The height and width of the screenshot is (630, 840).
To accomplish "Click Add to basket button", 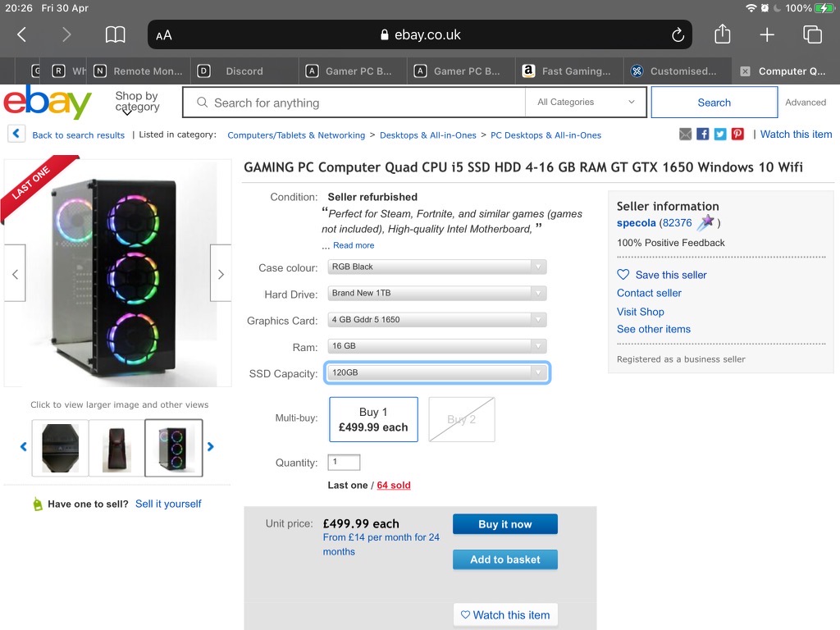I will (504, 559).
